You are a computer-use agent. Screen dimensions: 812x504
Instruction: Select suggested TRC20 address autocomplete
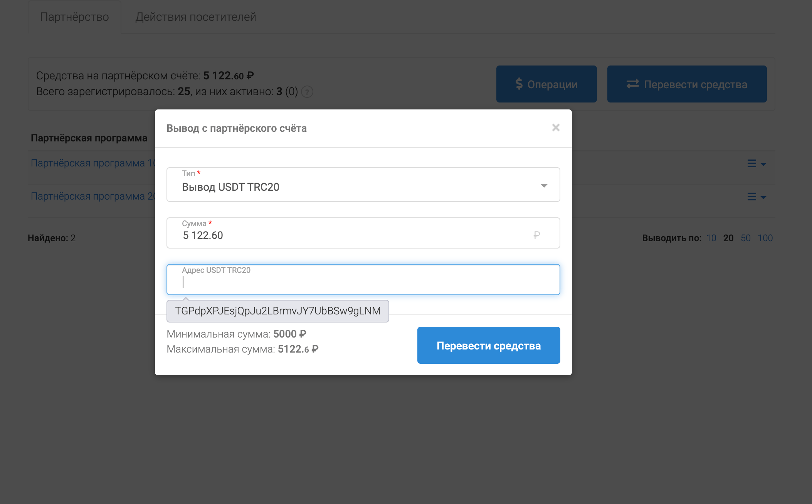[x=277, y=311]
